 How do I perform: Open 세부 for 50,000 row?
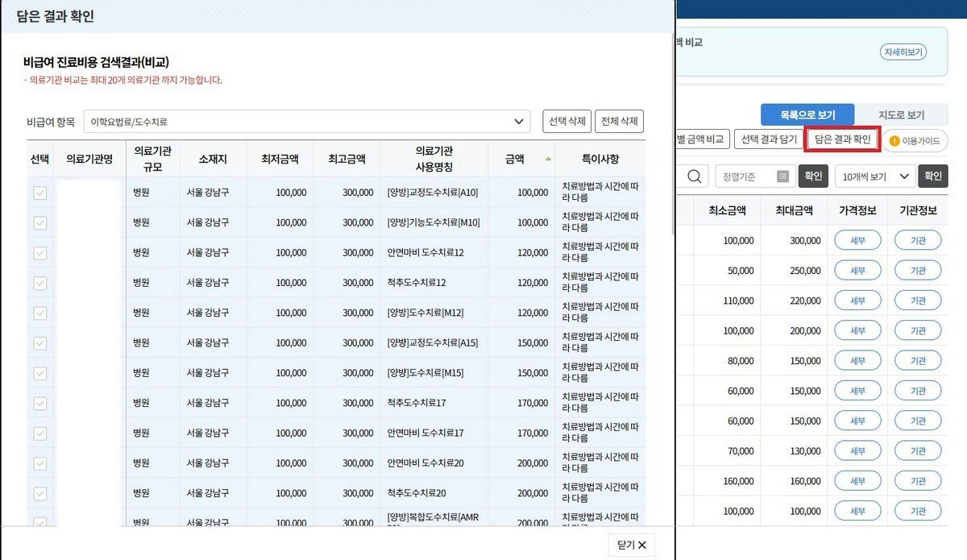coord(857,271)
